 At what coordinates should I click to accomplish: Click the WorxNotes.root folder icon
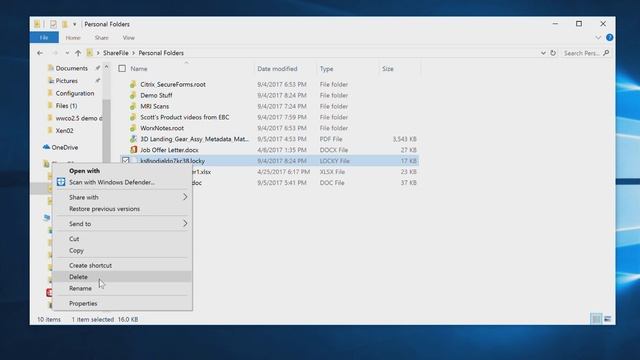click(133, 128)
